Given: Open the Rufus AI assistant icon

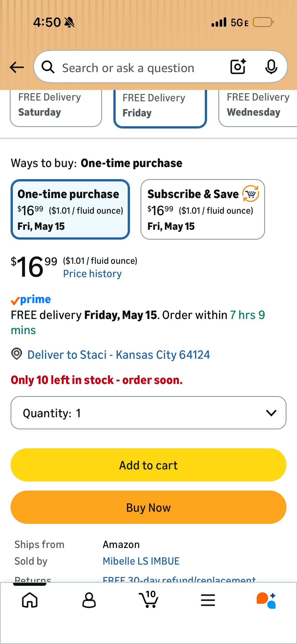Looking at the screenshot, I should click(266, 600).
